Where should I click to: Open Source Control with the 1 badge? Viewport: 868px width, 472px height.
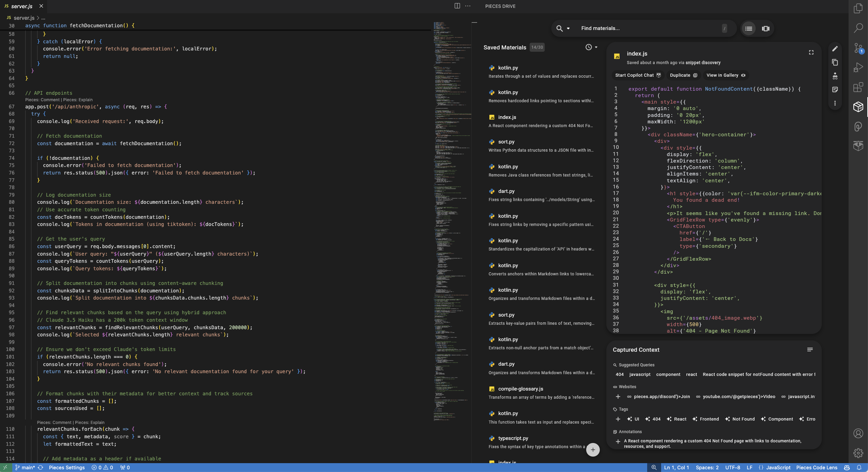[x=858, y=48]
